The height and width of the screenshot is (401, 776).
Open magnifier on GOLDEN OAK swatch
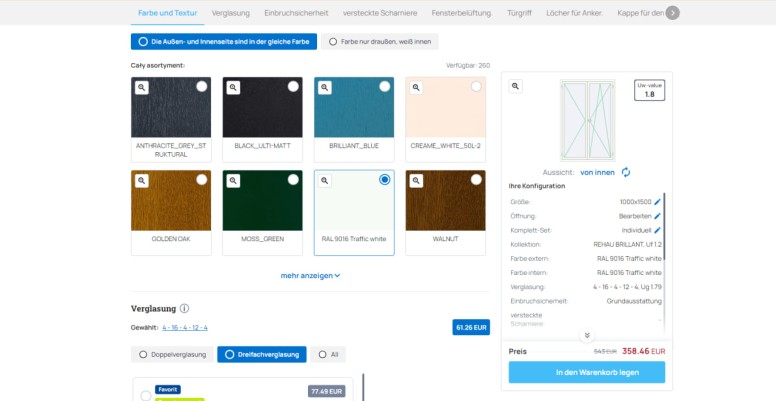pos(142,181)
